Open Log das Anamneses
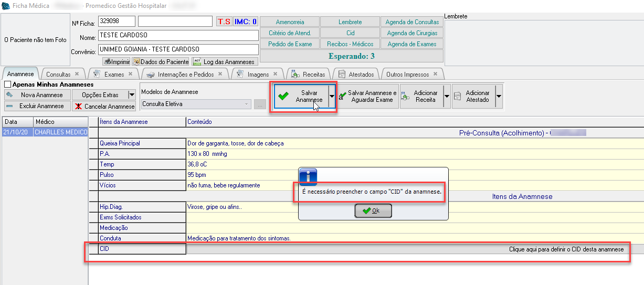 coord(225,62)
